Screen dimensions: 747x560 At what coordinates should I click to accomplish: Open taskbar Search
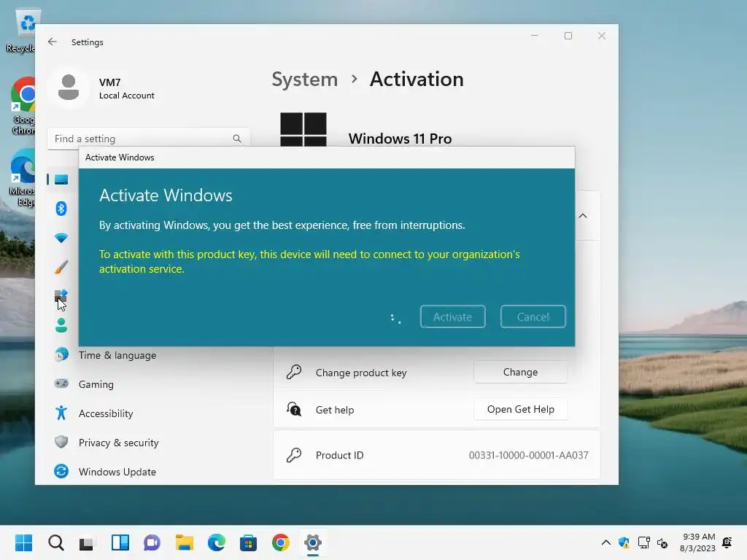(55, 542)
